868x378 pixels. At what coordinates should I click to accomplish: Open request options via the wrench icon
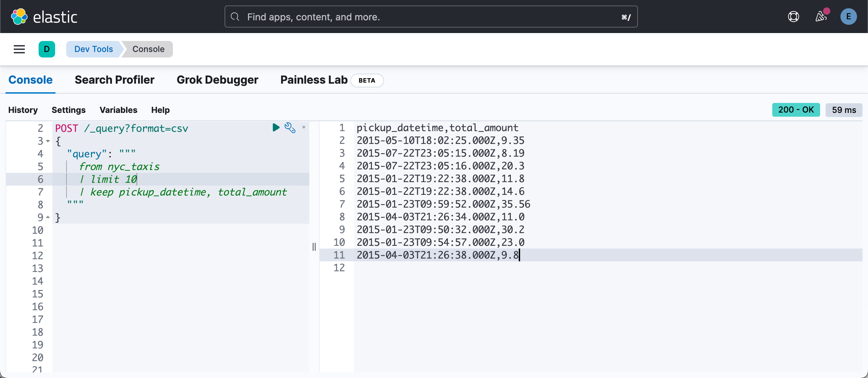(290, 128)
